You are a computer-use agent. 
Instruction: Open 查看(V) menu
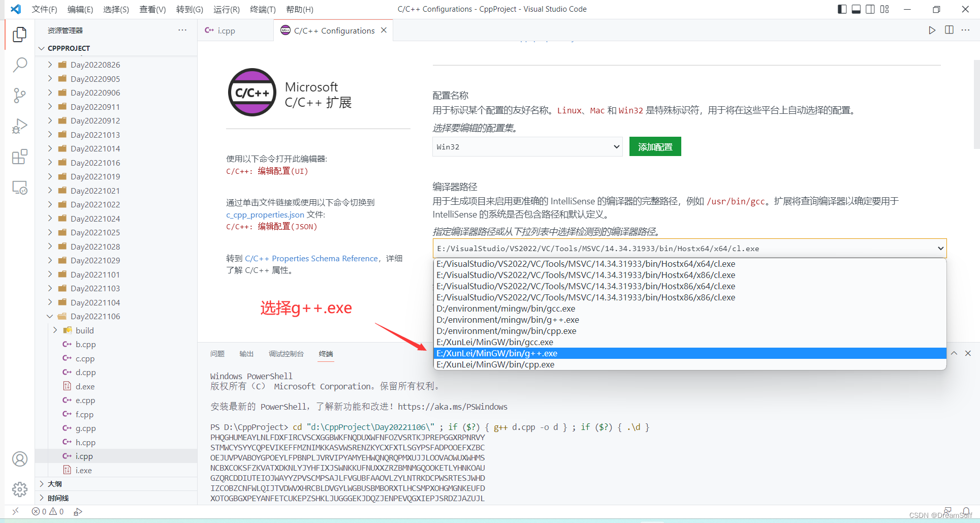tap(152, 9)
